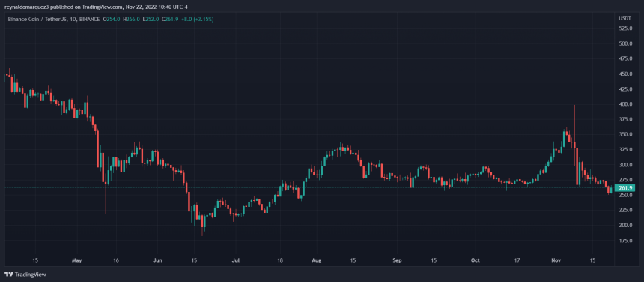This screenshot has width=644, height=282.
Task: Click the 225.0 price axis label
Action: (625, 211)
